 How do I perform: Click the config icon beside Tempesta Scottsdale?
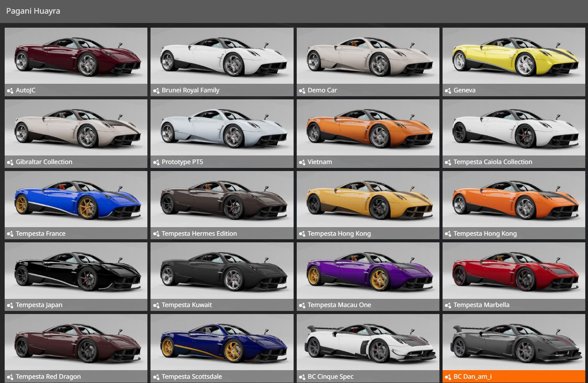pos(156,377)
